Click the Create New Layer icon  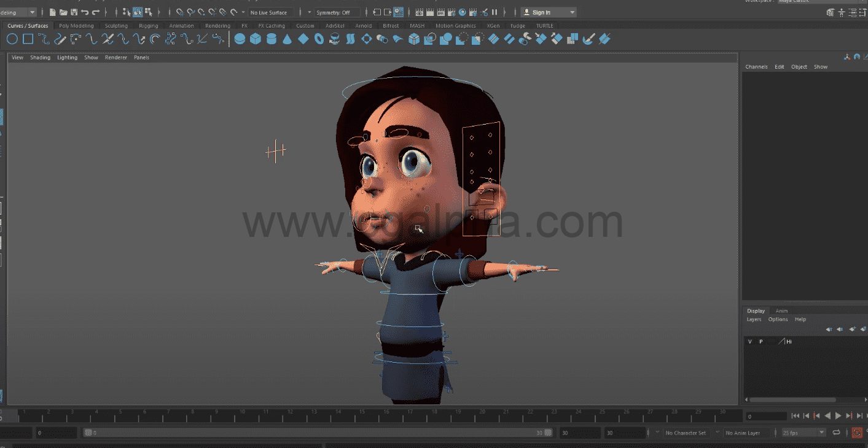point(852,330)
